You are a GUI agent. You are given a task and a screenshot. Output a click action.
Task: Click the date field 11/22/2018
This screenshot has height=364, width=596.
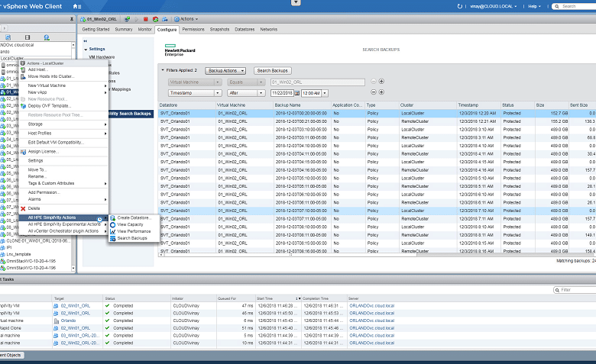[x=282, y=93]
